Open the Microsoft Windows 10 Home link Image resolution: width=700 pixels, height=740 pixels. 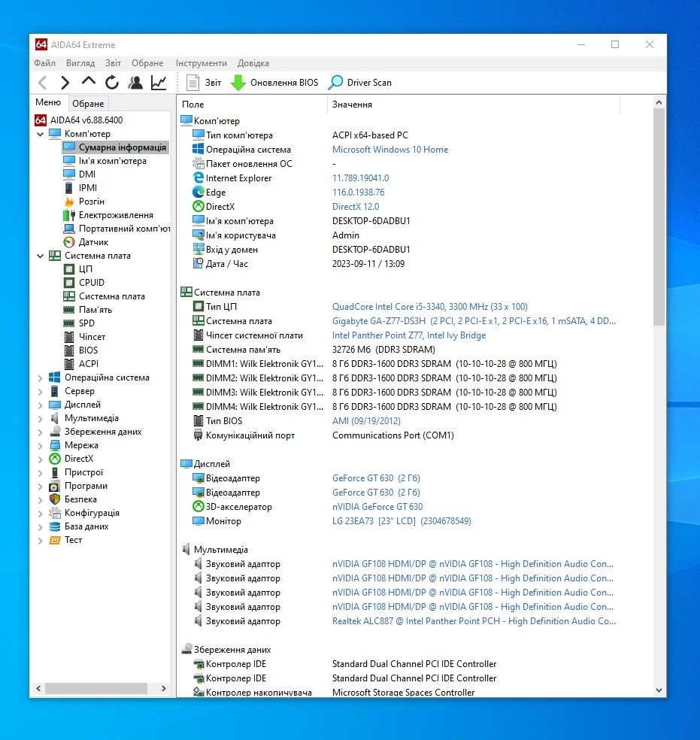[x=390, y=150]
